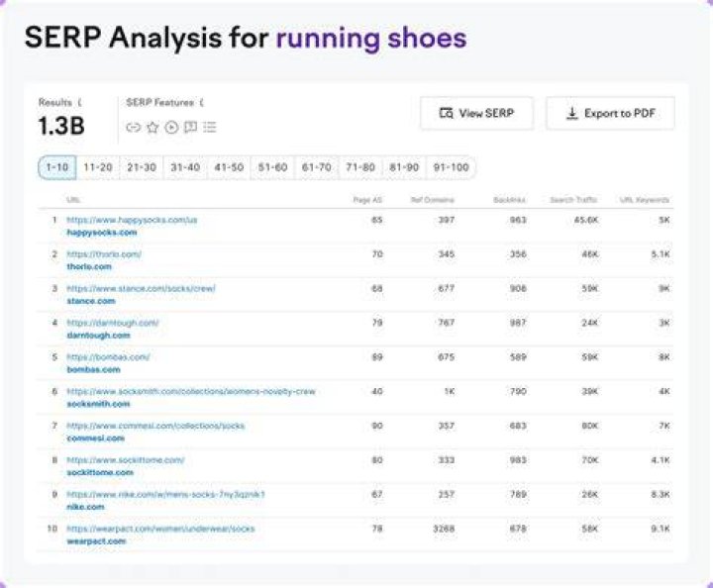
Task: Open the wearpact.com underwear socks URL
Action: (160, 529)
